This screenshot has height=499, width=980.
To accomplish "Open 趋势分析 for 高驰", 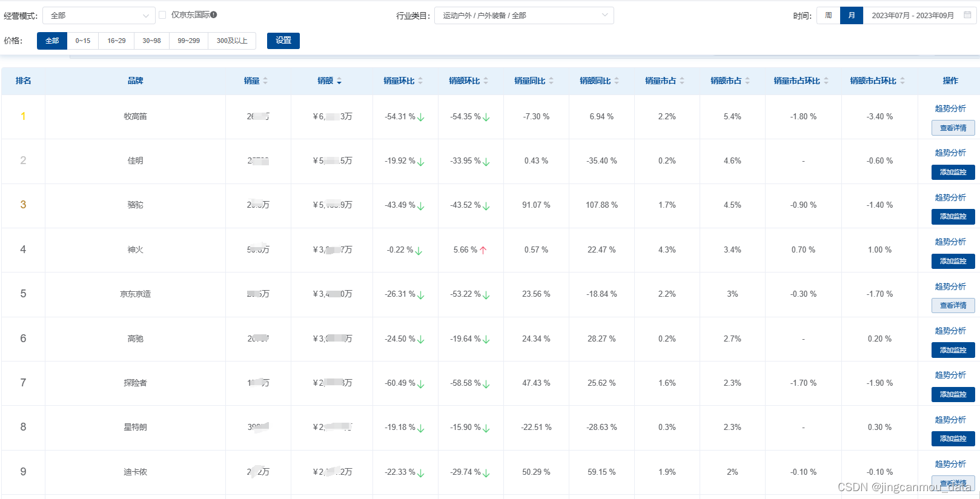I will coord(950,331).
